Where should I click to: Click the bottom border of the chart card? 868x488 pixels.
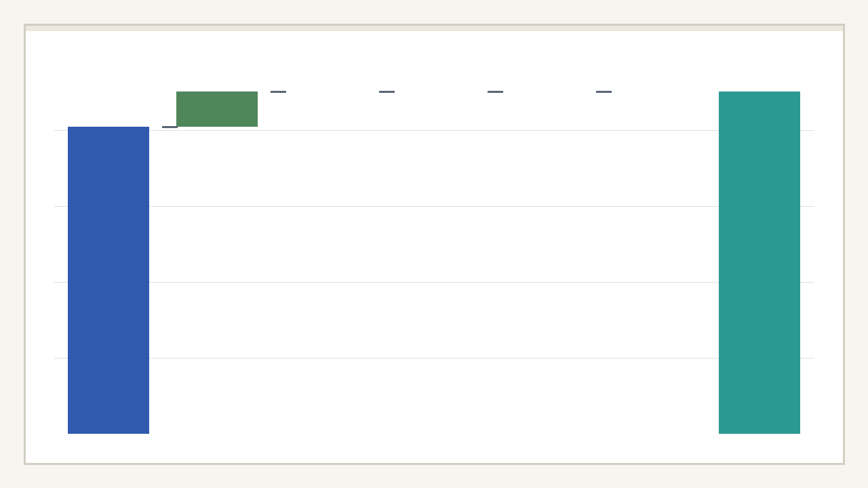click(434, 464)
